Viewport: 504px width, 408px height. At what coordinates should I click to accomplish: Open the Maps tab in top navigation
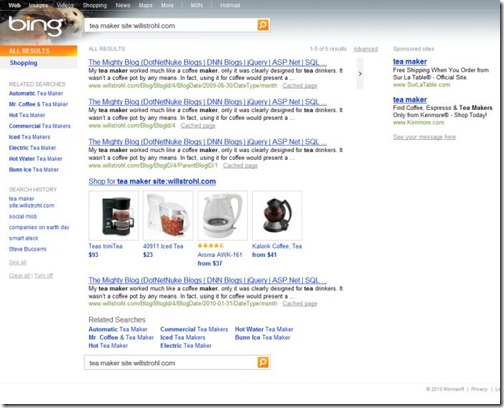pyautogui.click(x=145, y=5)
